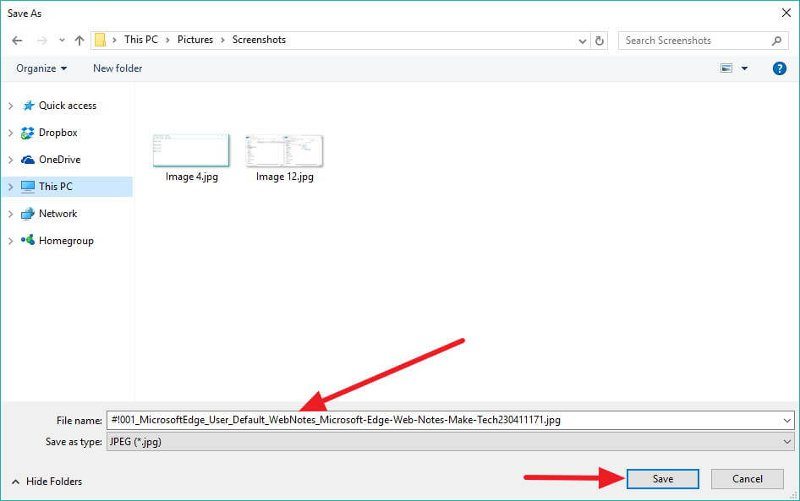Image resolution: width=800 pixels, height=501 pixels.
Task: Expand Network tree node
Action: (x=10, y=214)
